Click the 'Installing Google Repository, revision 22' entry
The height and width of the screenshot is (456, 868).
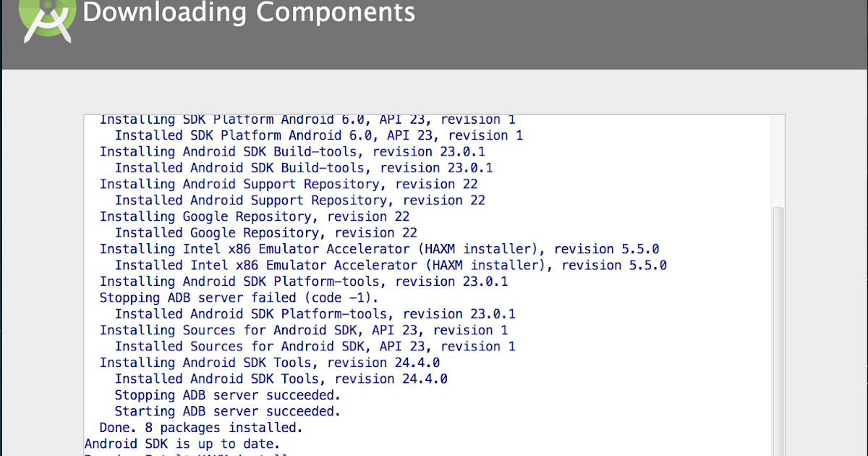pyautogui.click(x=253, y=216)
